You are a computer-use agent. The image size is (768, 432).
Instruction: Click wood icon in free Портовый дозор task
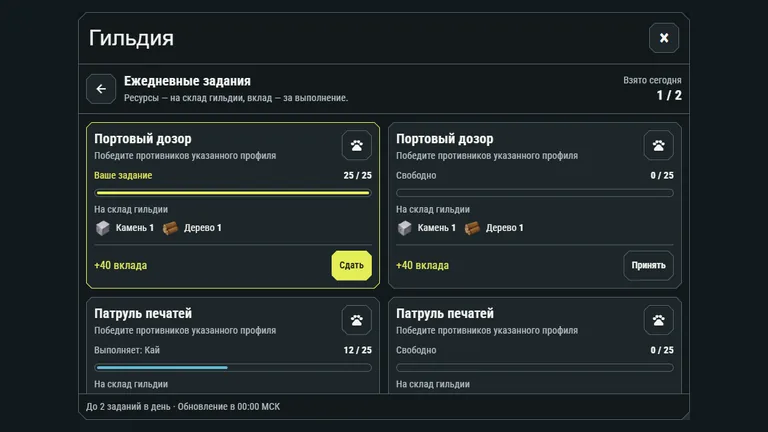click(x=472, y=228)
